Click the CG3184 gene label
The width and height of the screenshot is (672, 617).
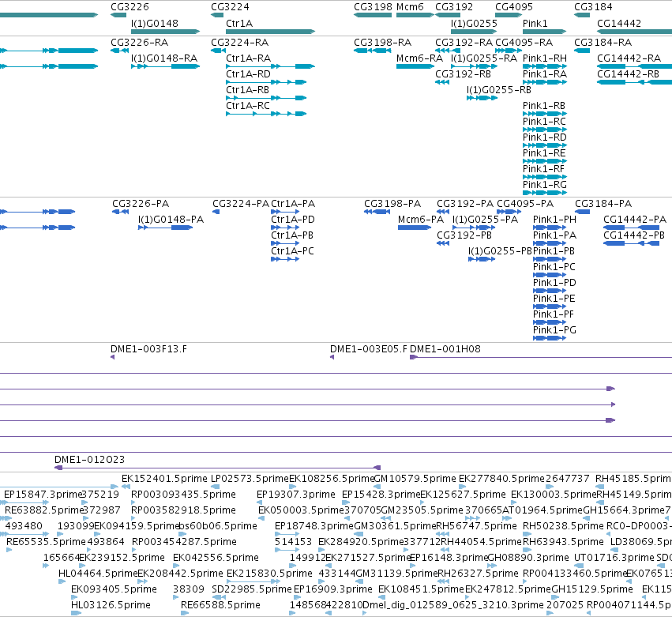coord(593,7)
